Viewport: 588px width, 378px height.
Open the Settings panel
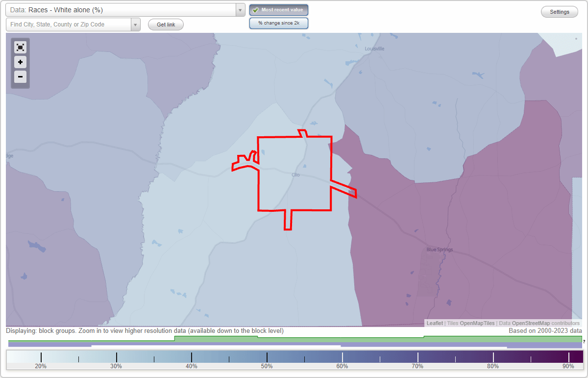559,11
